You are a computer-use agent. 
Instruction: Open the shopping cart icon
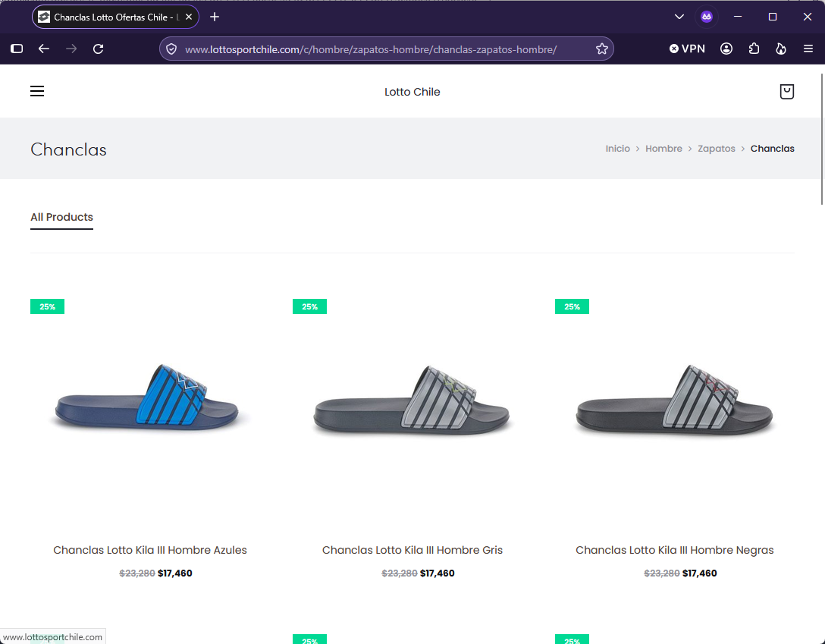point(786,92)
